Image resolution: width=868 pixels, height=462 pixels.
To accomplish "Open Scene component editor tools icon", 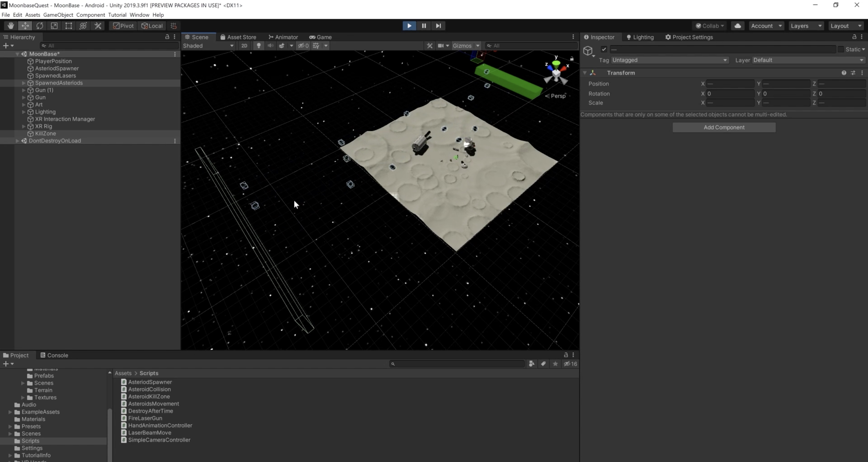I will 430,45.
